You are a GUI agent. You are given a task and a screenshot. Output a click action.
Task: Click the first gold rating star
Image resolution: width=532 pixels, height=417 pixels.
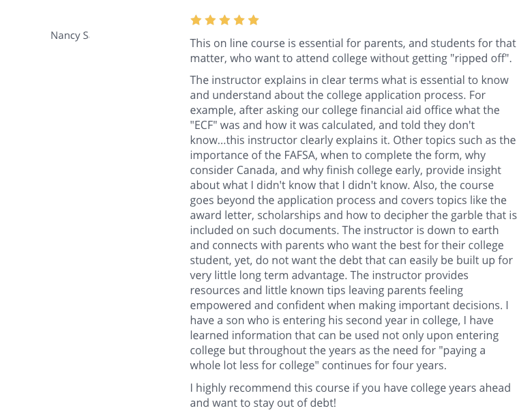point(196,20)
